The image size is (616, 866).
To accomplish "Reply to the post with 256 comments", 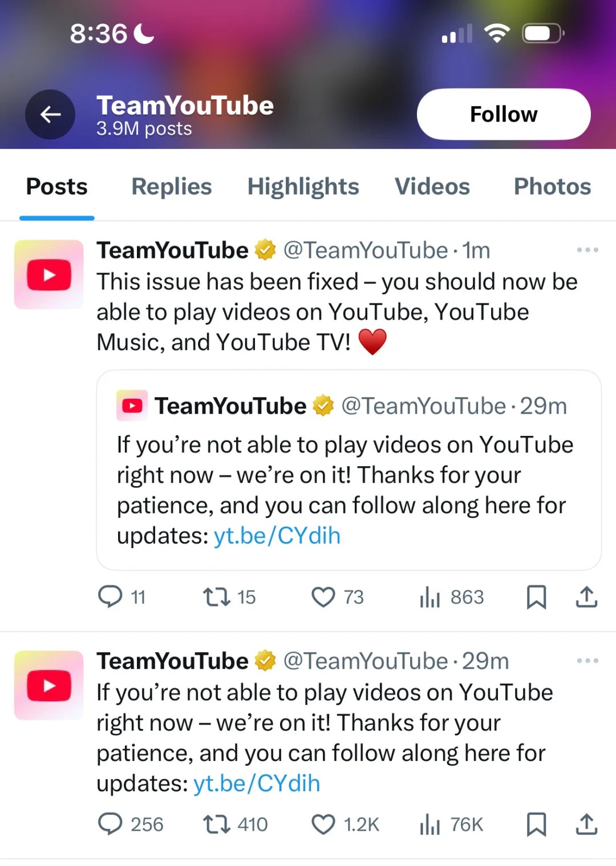I will (x=110, y=824).
